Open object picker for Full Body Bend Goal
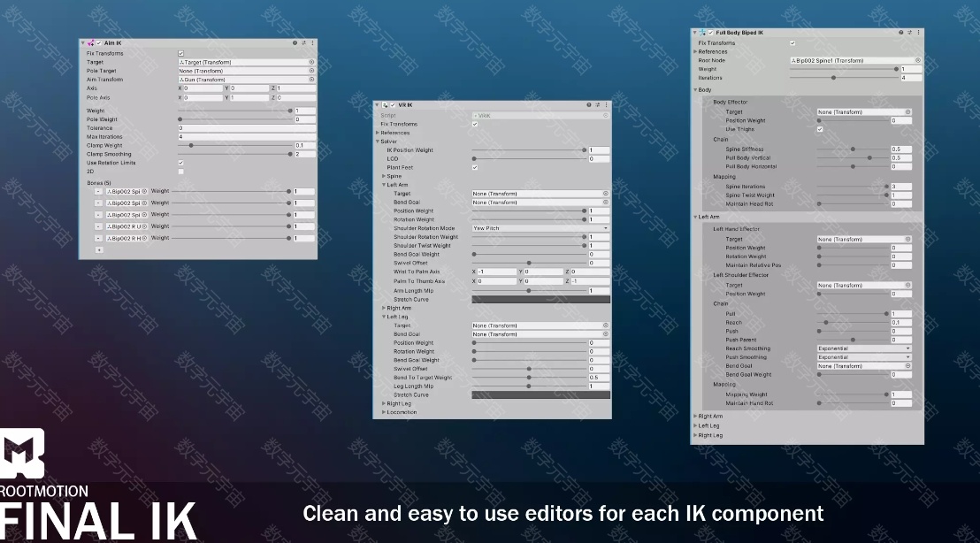This screenshot has height=543, width=980. (907, 366)
